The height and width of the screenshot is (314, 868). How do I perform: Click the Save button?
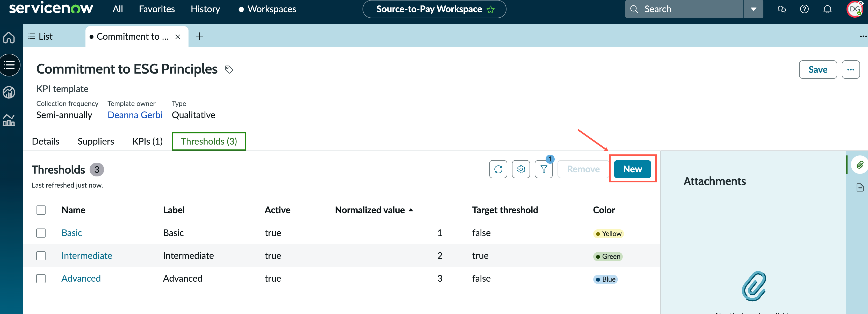818,69
